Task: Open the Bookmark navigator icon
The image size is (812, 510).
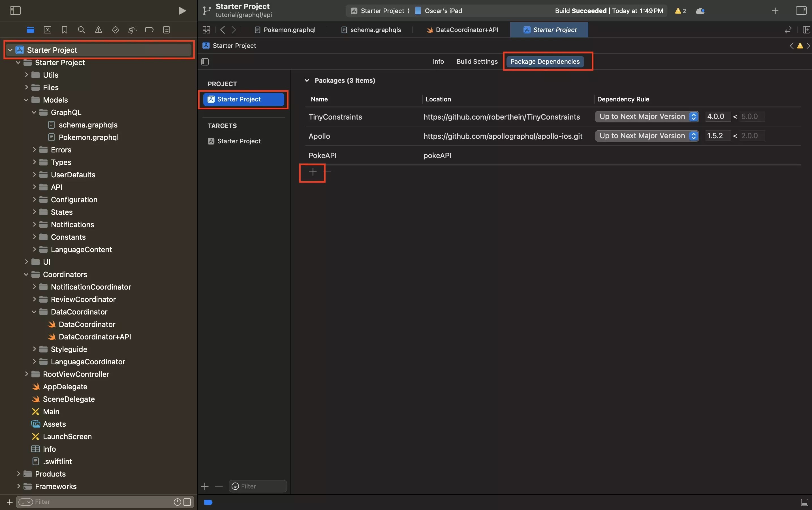Action: tap(64, 30)
